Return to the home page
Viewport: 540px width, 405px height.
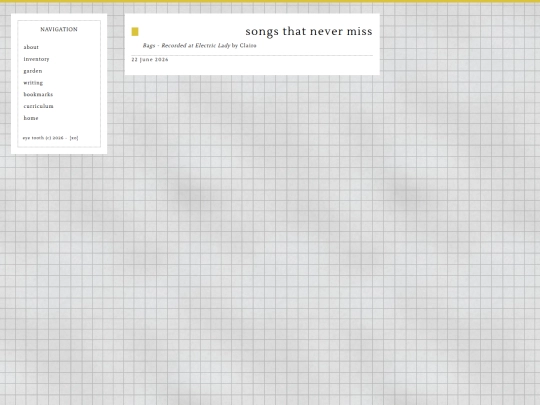pyautogui.click(x=31, y=118)
